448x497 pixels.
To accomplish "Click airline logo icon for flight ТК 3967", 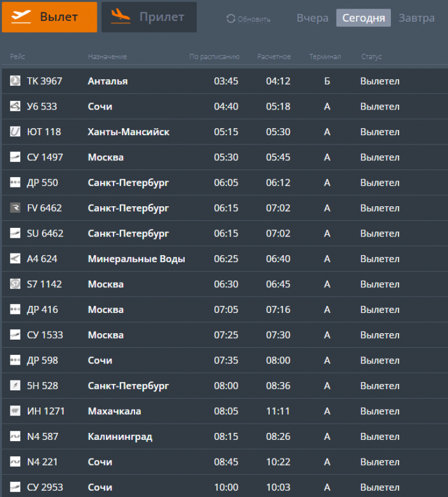I will (15, 81).
